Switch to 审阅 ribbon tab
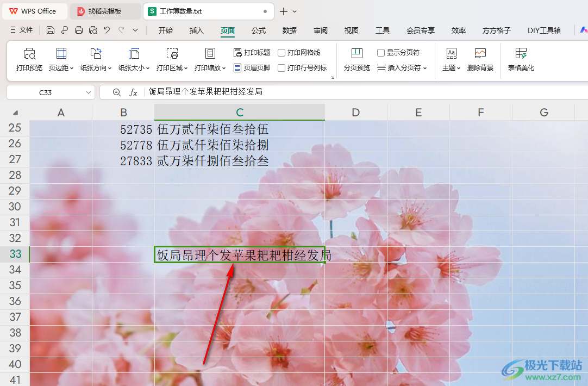The image size is (588, 386). point(321,30)
